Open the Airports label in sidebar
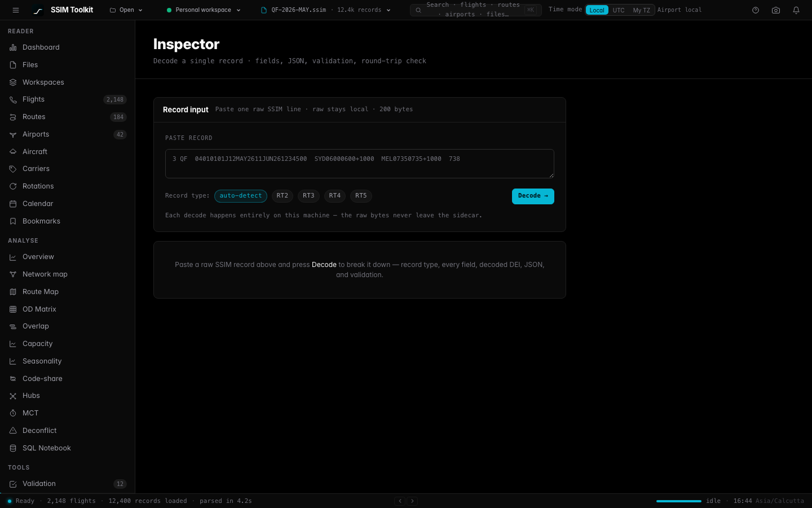 click(x=36, y=134)
